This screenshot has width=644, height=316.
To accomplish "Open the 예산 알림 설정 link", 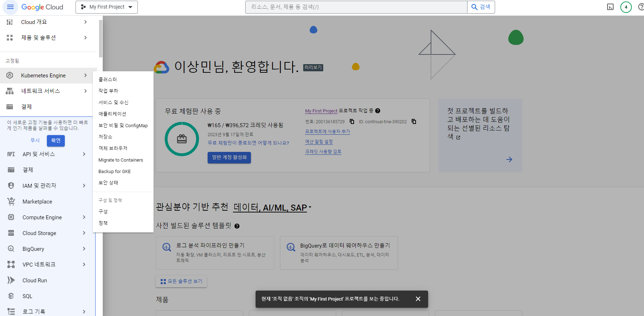I will (x=319, y=142).
